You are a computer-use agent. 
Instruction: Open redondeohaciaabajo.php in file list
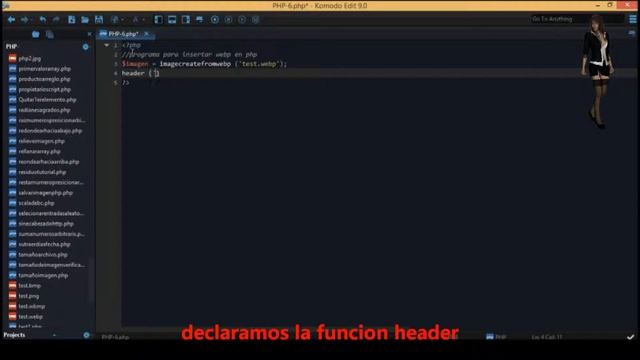(x=50, y=131)
